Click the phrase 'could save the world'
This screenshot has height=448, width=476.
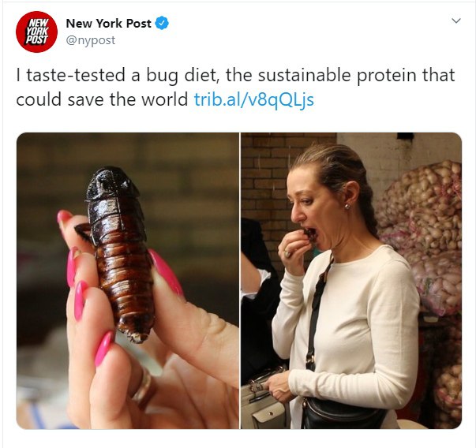tap(102, 99)
